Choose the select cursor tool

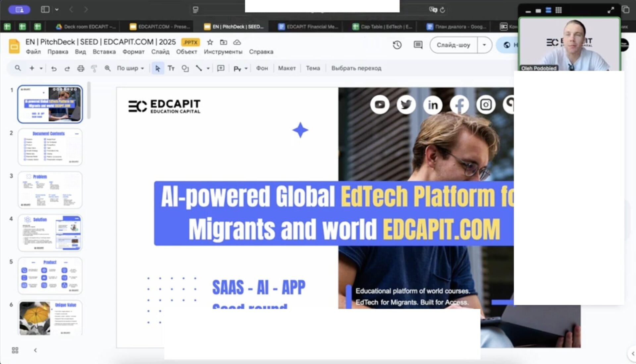coord(158,68)
